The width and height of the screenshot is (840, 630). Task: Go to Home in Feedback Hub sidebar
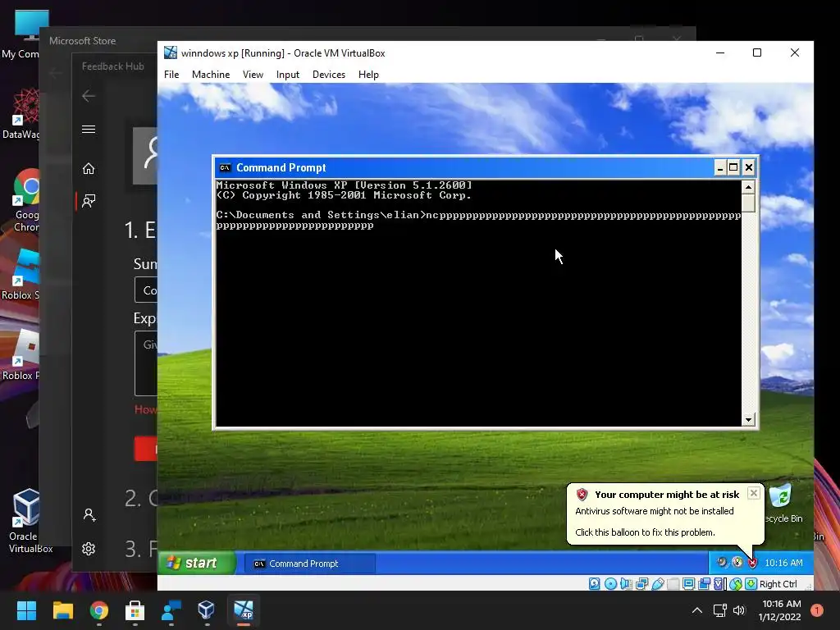[89, 169]
